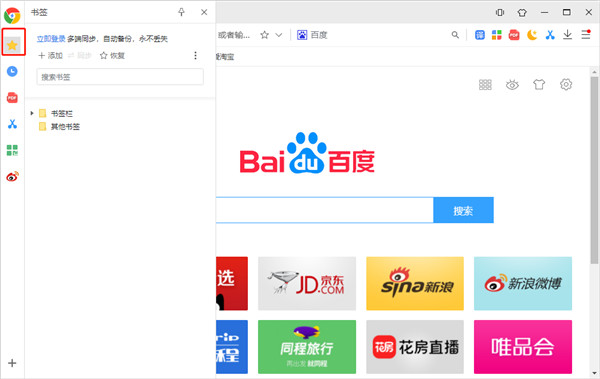Click the titlebar sidebar toggle icon
This screenshot has height=379, width=600.
pos(500,12)
